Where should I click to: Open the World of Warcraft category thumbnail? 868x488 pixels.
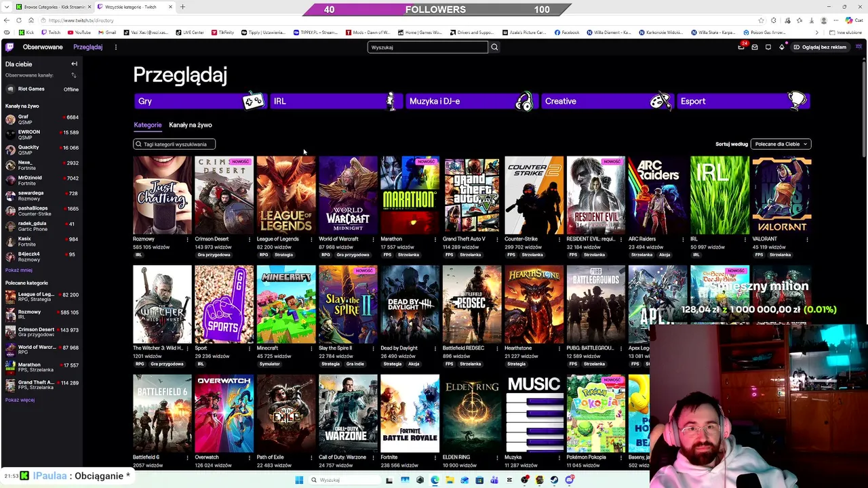point(348,195)
